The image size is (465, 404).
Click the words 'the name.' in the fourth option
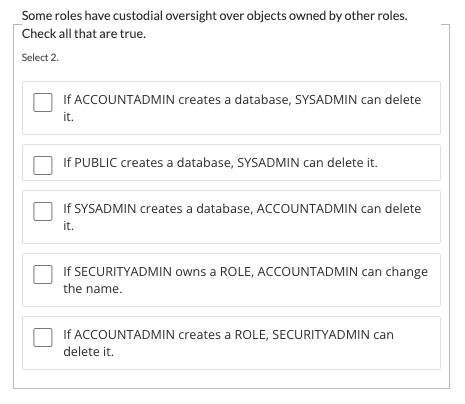[x=93, y=289]
